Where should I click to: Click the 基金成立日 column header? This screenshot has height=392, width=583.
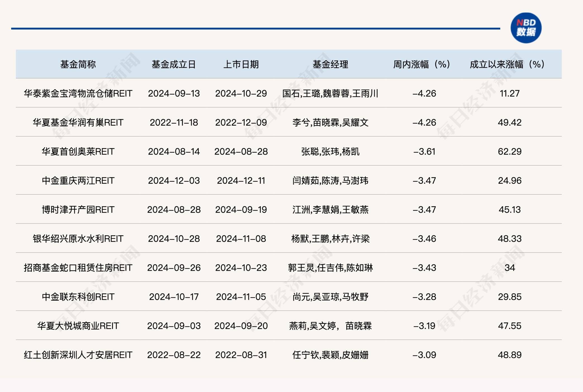coord(174,64)
